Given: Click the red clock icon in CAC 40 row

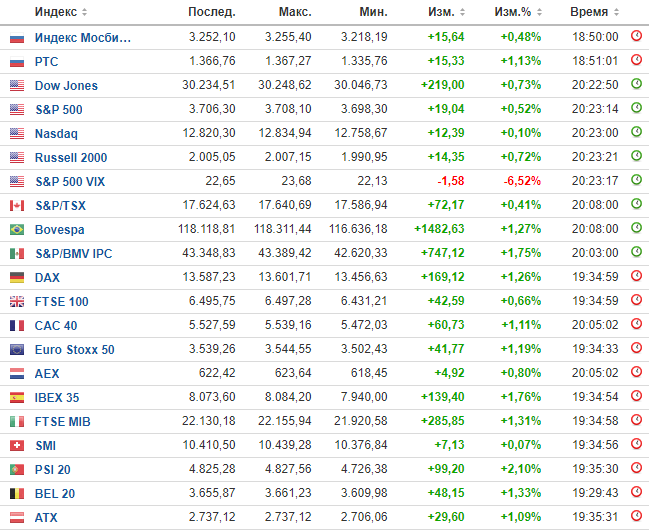Looking at the screenshot, I should tap(636, 324).
